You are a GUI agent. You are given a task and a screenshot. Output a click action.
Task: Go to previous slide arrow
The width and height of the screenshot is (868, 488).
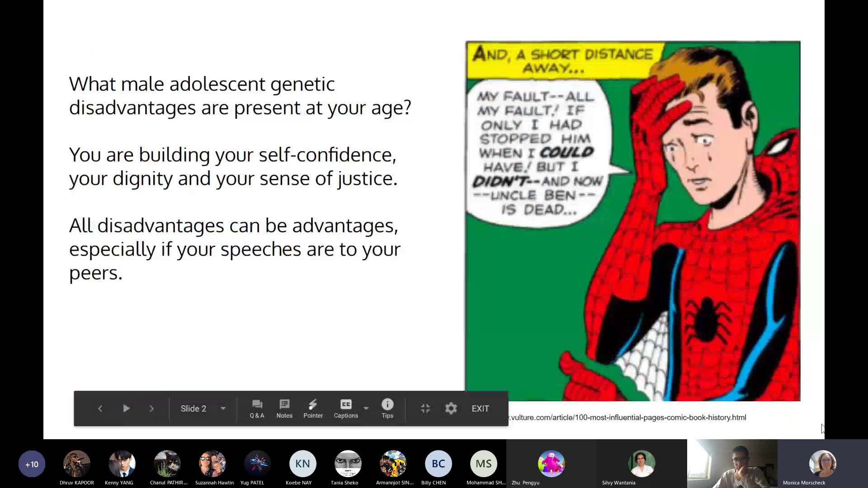click(x=100, y=408)
